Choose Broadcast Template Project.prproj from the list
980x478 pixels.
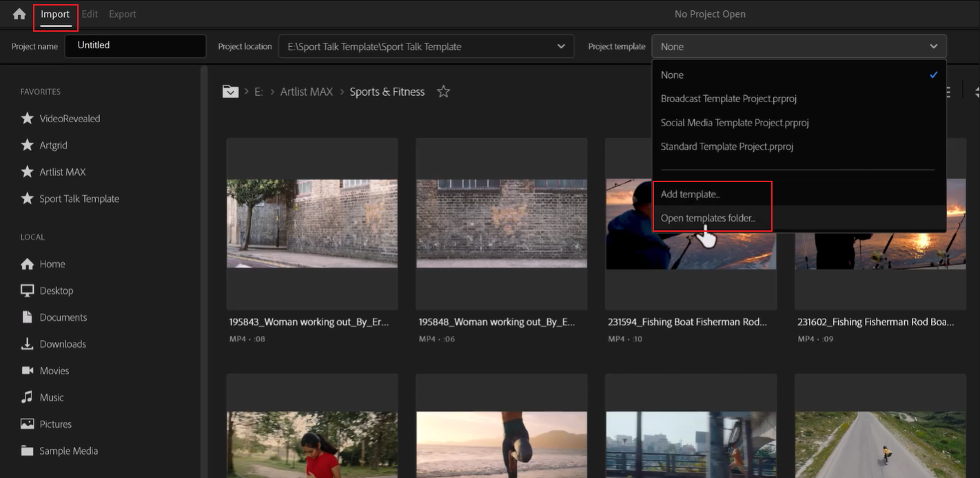click(728, 99)
